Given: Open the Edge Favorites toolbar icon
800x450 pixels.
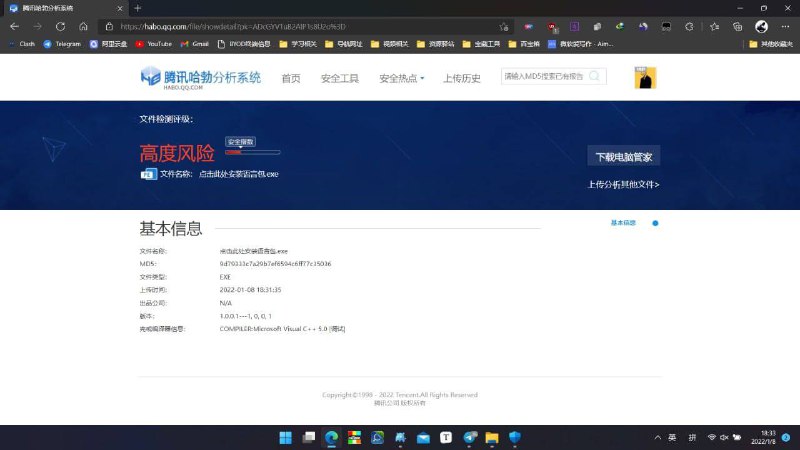Looking at the screenshot, I should coord(714,27).
